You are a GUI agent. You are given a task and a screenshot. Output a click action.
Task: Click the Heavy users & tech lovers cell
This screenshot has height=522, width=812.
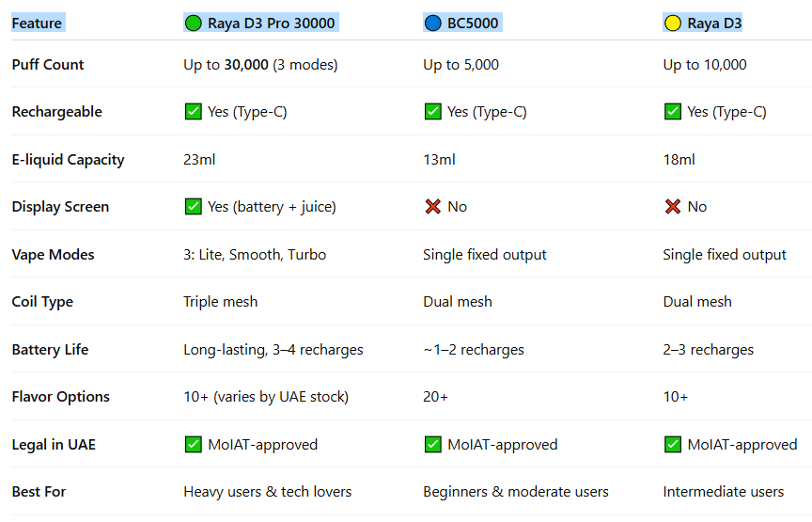coord(267,491)
